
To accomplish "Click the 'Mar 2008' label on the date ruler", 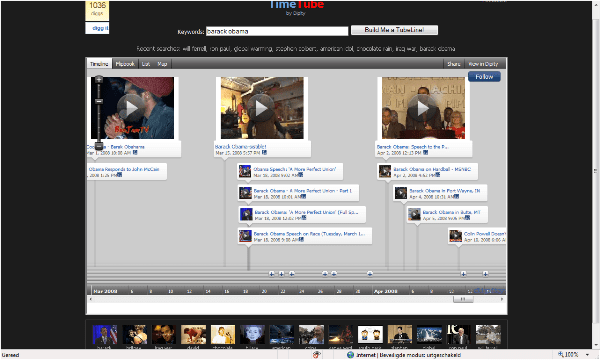I will click(x=105, y=292).
